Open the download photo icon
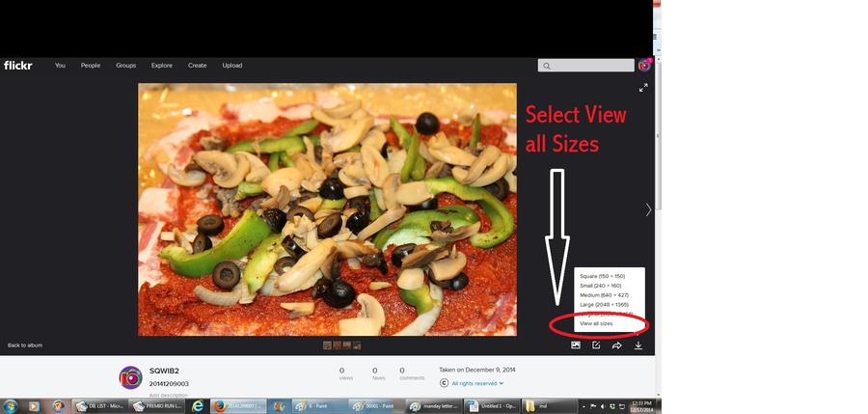Screen dimensions: 868x414 tap(638, 345)
